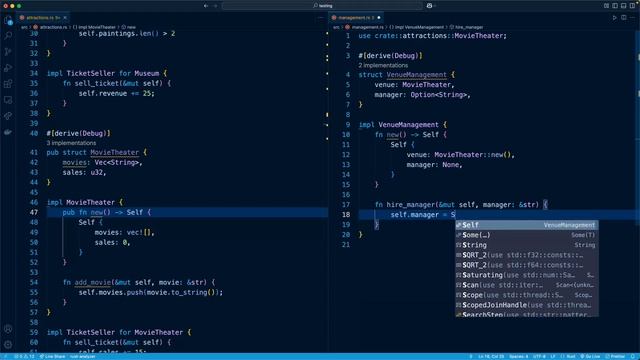
Task: Click Live Share in the status bar
Action: 52,357
